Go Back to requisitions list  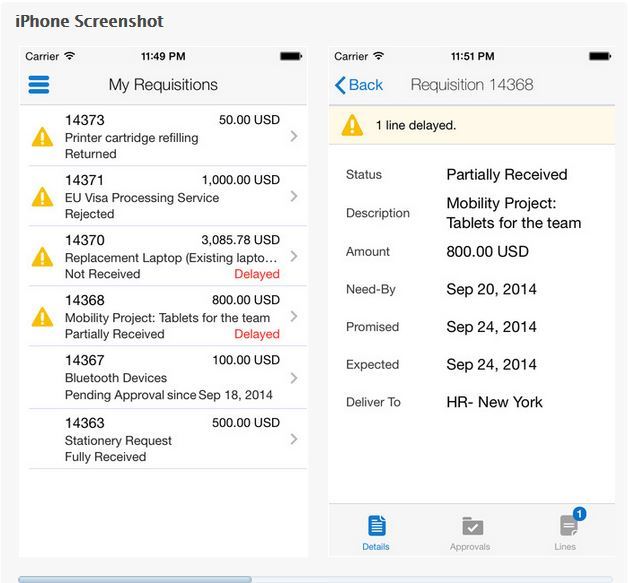[359, 85]
